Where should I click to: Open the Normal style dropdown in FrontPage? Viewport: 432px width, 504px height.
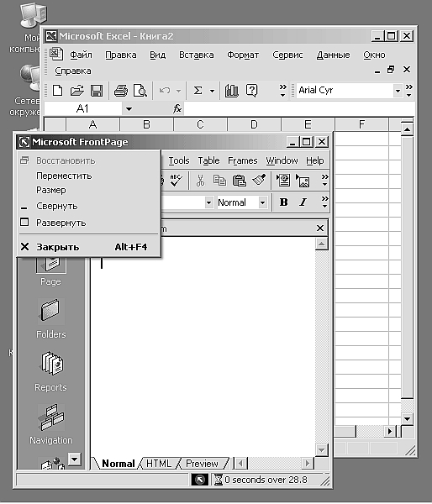point(262,202)
